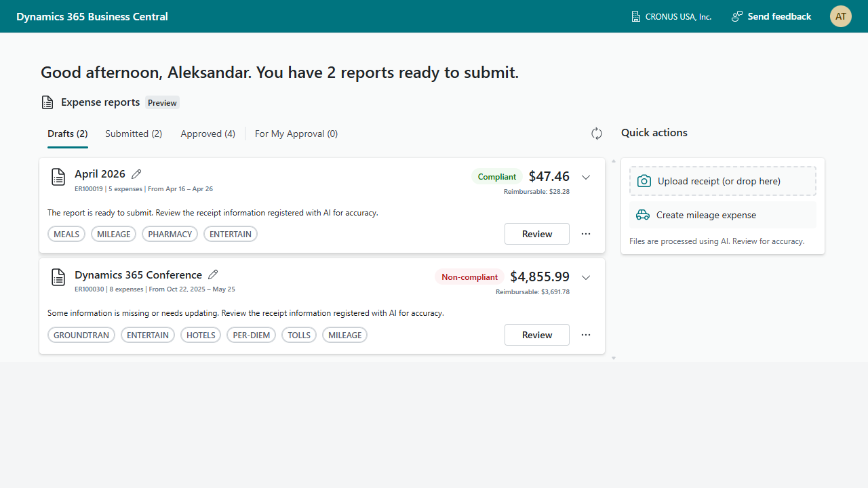Click the camera icon for receipt upload
Screen dimensions: 868x488
(644, 181)
